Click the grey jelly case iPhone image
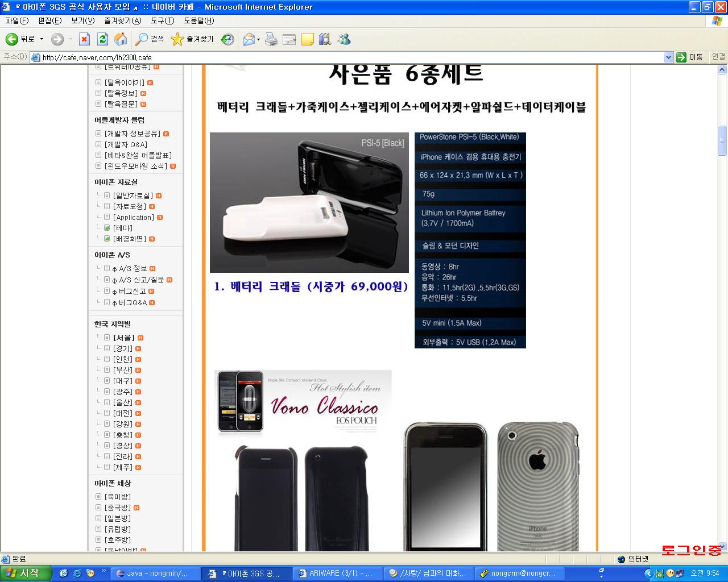The height and width of the screenshot is (582, 728). coord(538,487)
